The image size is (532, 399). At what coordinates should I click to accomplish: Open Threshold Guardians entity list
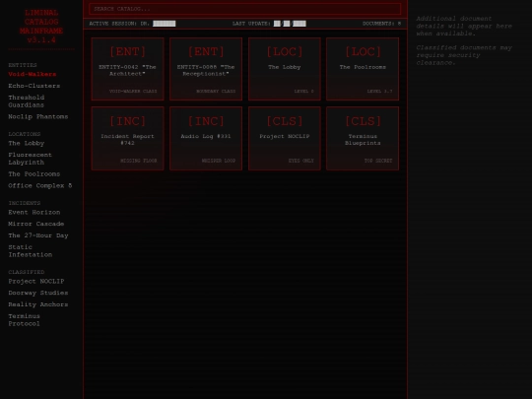[27, 101]
